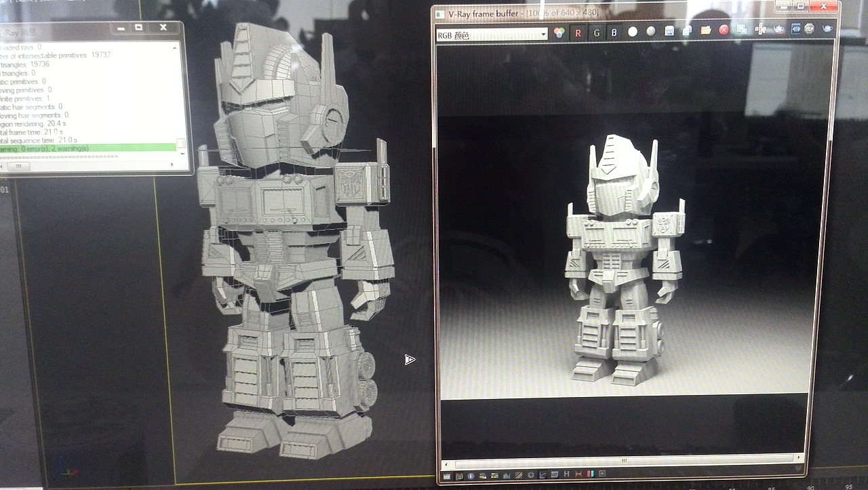Stop the current render
Viewport: 868px width, 490px height.
pos(809,29)
